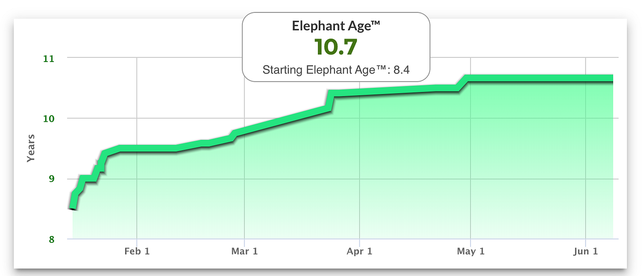Select the May 1 axis label
This screenshot has height=276, width=644.
coord(471,251)
